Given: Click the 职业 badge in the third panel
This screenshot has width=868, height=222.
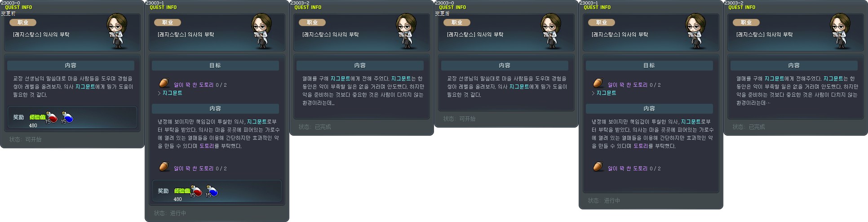Looking at the screenshot, I should pyautogui.click(x=312, y=22).
